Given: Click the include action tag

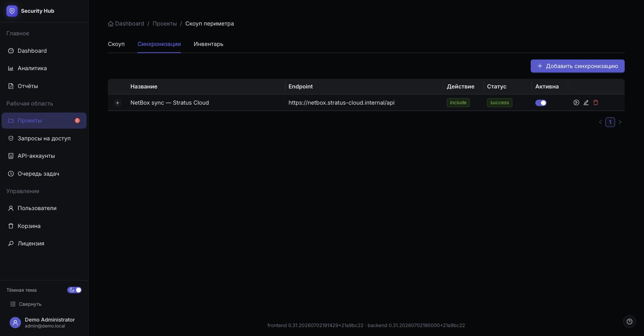Looking at the screenshot, I should pos(458,103).
